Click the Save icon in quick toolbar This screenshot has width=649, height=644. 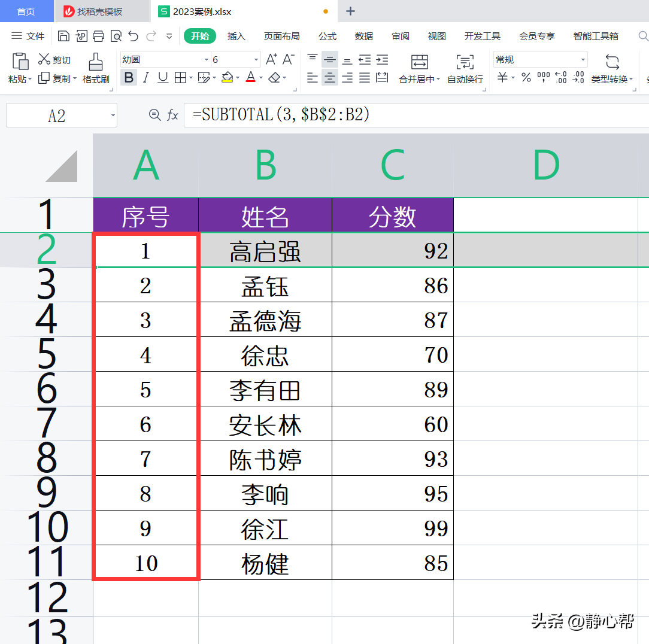(63, 37)
